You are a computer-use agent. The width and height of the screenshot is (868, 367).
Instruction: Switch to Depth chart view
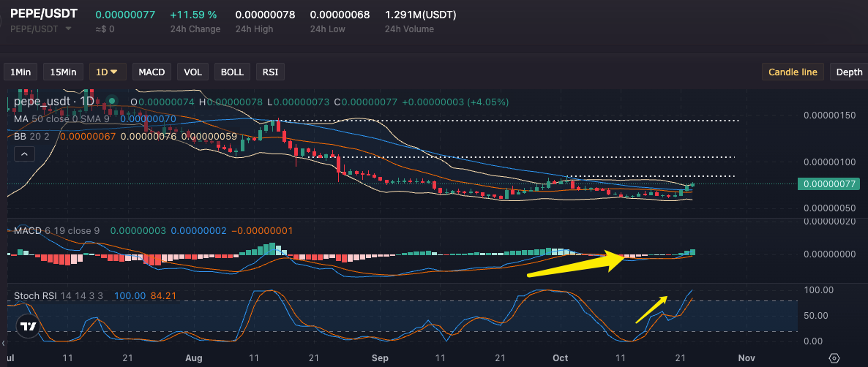[849, 72]
